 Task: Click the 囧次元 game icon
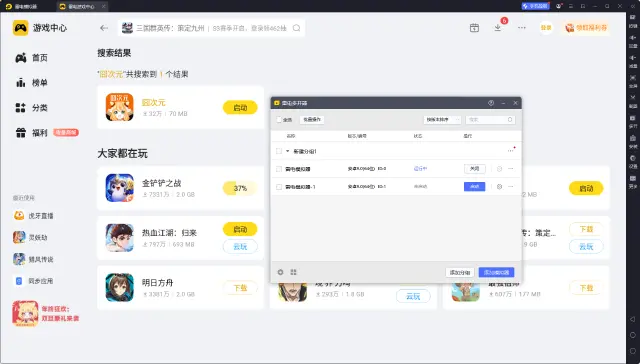(x=120, y=107)
